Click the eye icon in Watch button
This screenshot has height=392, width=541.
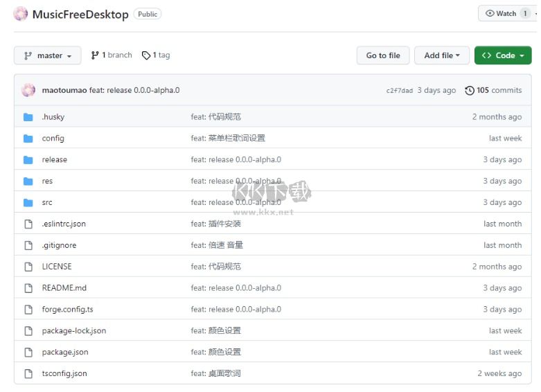click(490, 13)
